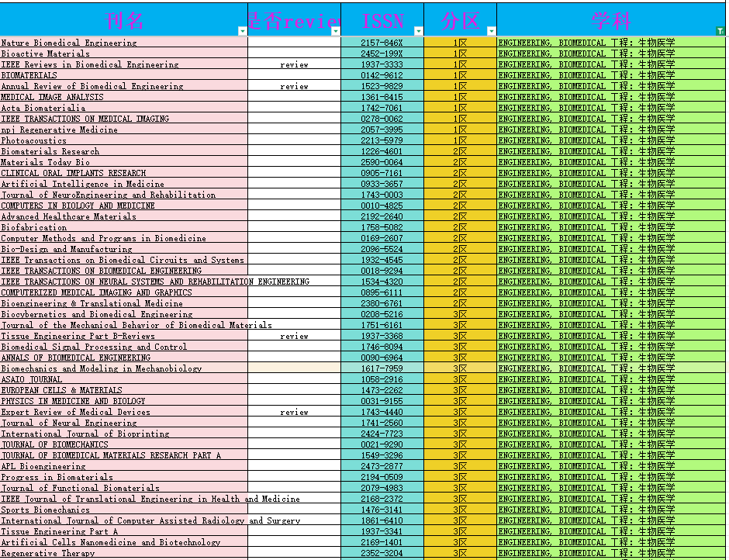
Task: Select 2区 cell in Biofabrication row
Action: click(x=460, y=227)
